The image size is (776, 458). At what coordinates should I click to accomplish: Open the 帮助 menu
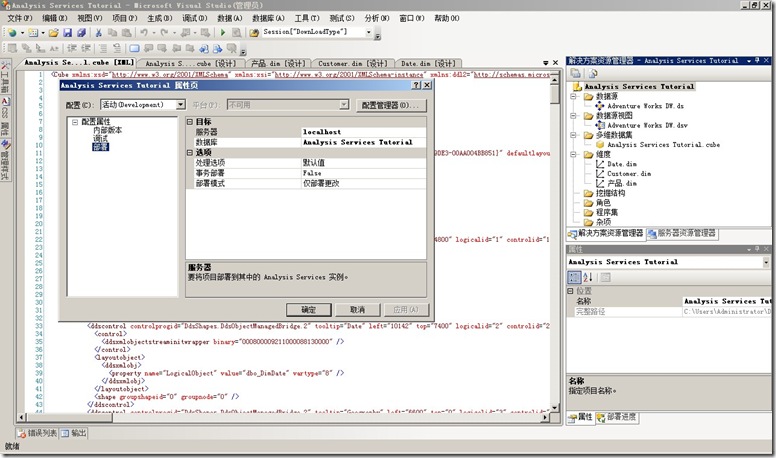(446, 18)
